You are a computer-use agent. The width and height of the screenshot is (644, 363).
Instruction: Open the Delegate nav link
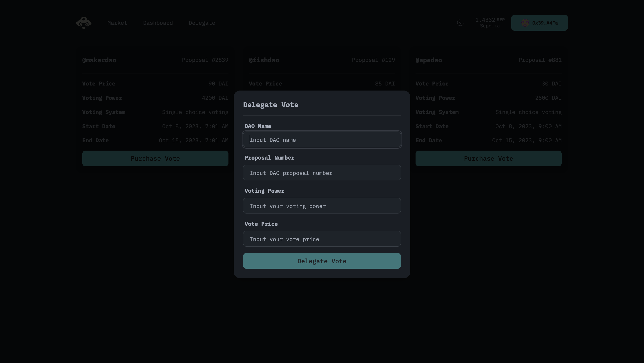(202, 23)
